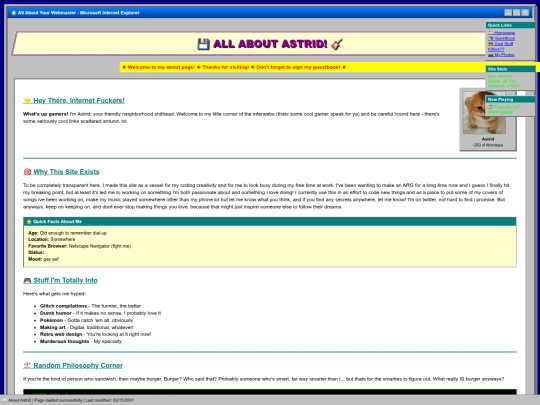Click the Unmute link in Now Playing

506,112
